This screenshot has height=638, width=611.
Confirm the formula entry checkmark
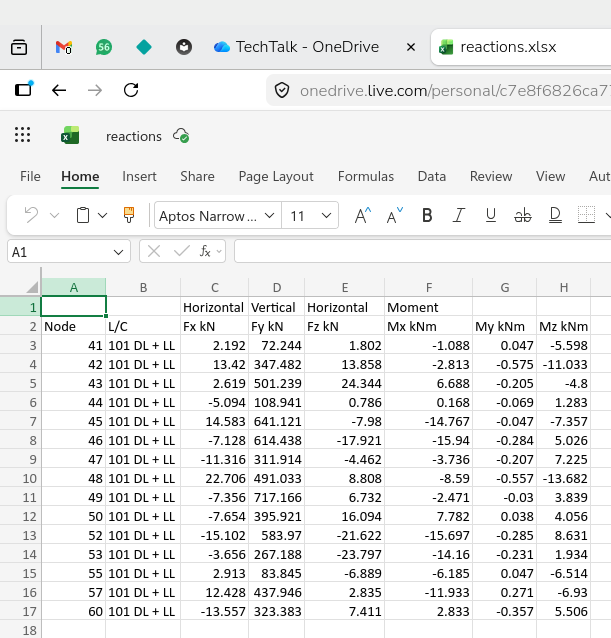pyautogui.click(x=181, y=251)
